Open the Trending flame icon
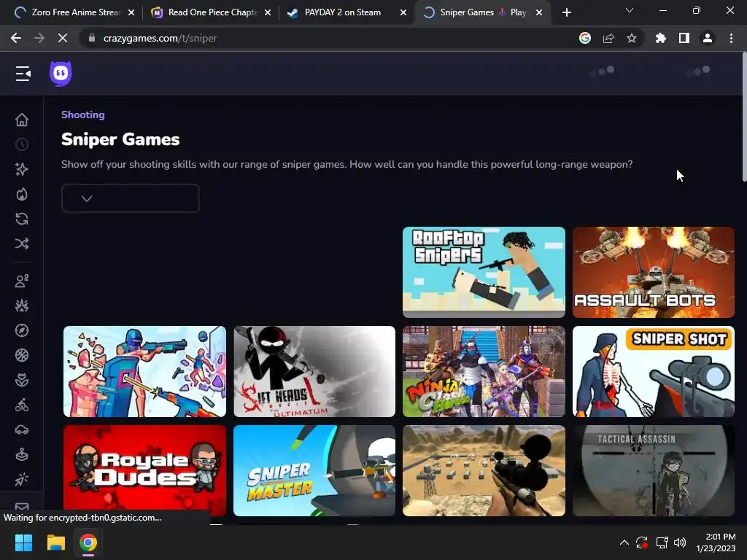Image resolution: width=747 pixels, height=560 pixels. pyautogui.click(x=21, y=194)
